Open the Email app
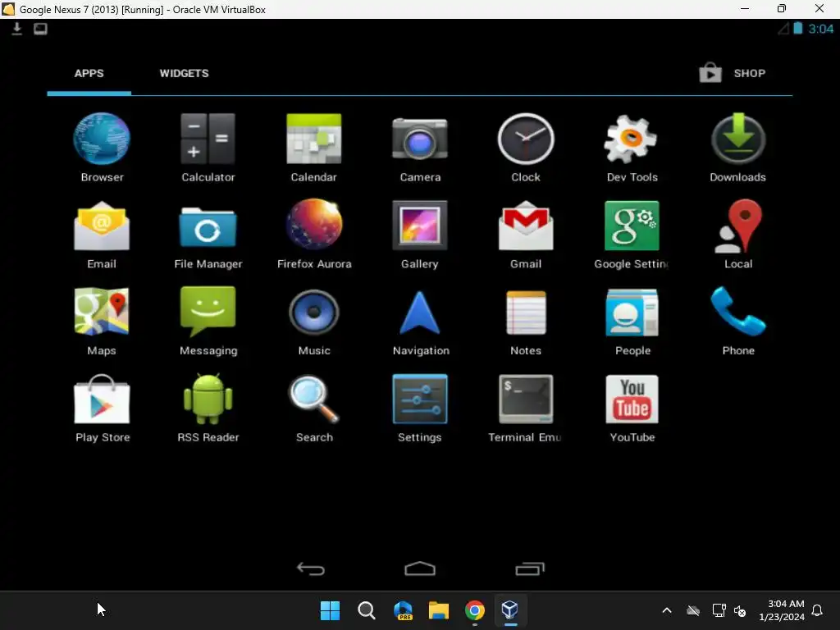840x630 pixels. (x=102, y=234)
